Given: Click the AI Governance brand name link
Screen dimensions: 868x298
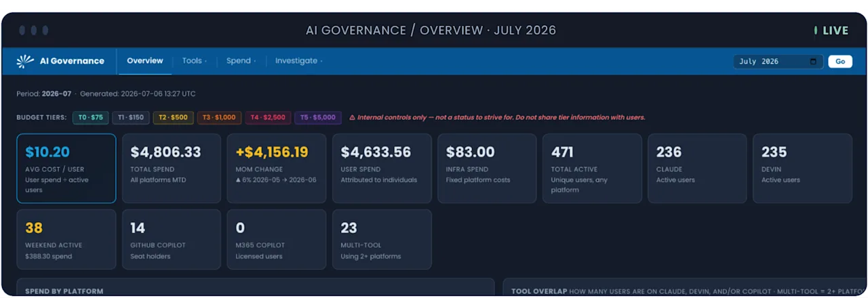Looking at the screenshot, I should (72, 61).
